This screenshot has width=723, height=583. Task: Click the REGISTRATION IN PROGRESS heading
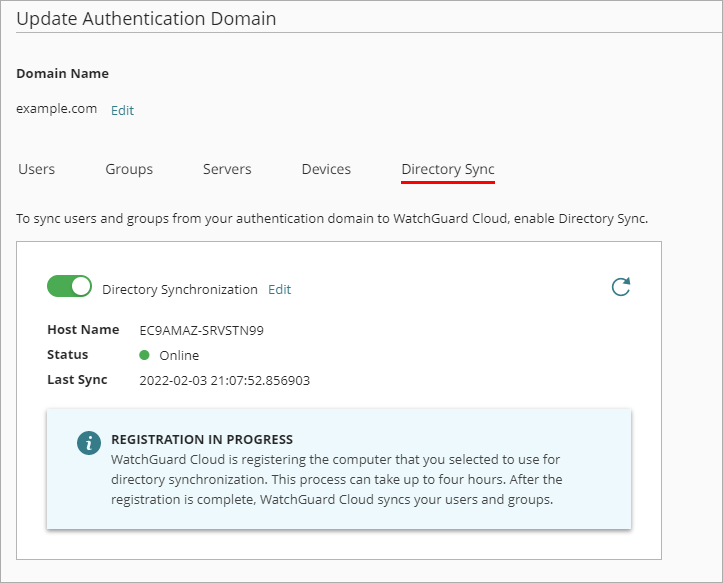[x=202, y=439]
